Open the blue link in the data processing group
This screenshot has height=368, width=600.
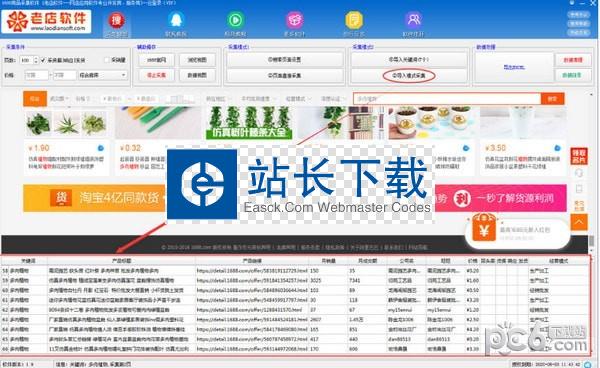tap(514, 67)
